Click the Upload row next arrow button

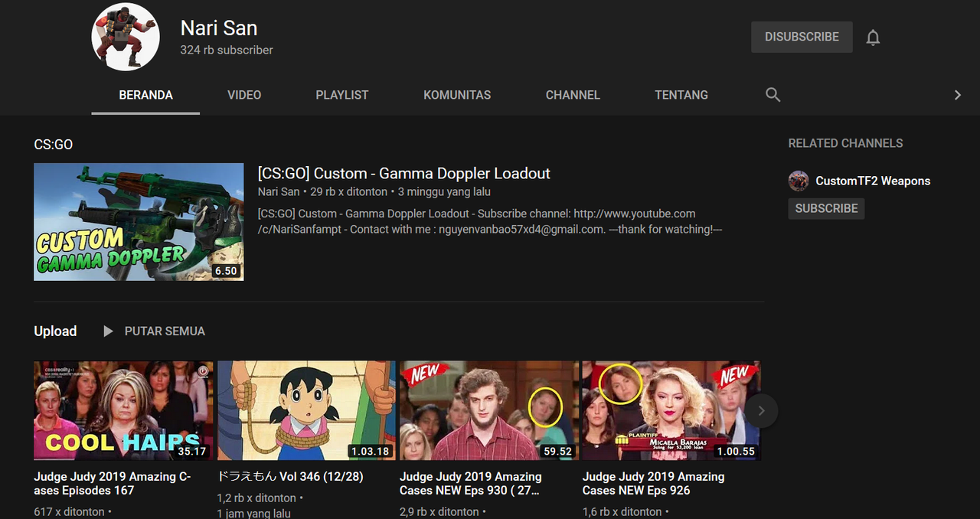tap(761, 411)
